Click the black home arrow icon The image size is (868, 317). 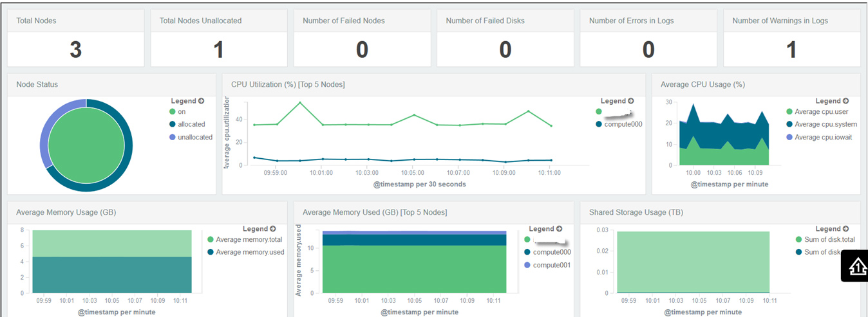[x=857, y=266]
